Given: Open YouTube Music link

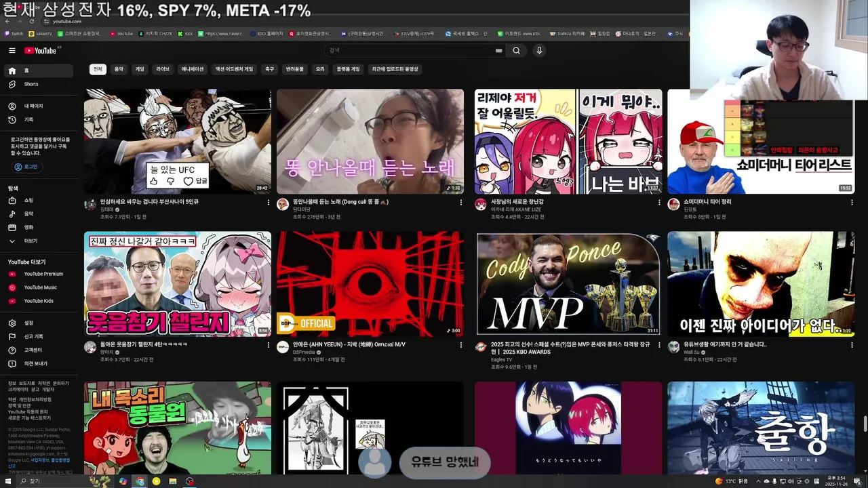Looking at the screenshot, I should (39, 287).
